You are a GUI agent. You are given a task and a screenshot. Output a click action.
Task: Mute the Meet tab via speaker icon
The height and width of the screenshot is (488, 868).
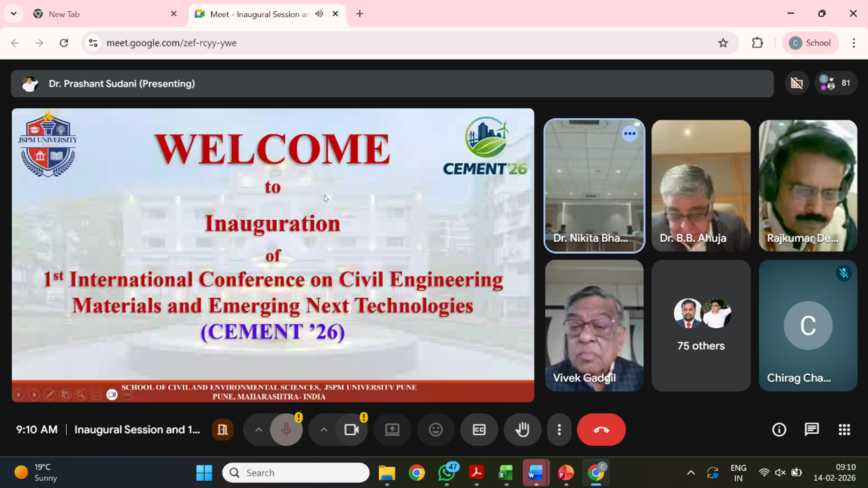319,14
